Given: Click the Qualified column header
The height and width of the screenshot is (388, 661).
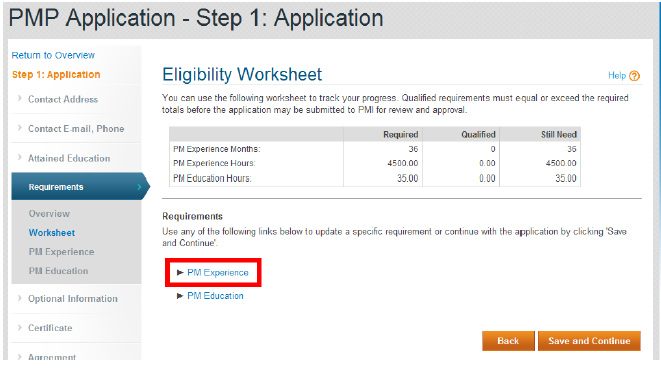Looking at the screenshot, I should point(478,135).
